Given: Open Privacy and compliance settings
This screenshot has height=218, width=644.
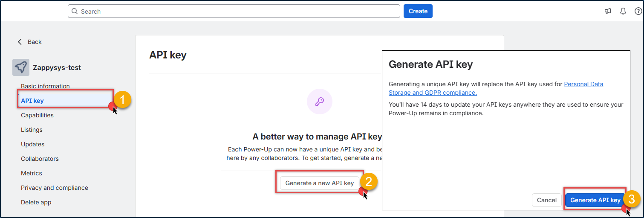Looking at the screenshot, I should pyautogui.click(x=55, y=188).
